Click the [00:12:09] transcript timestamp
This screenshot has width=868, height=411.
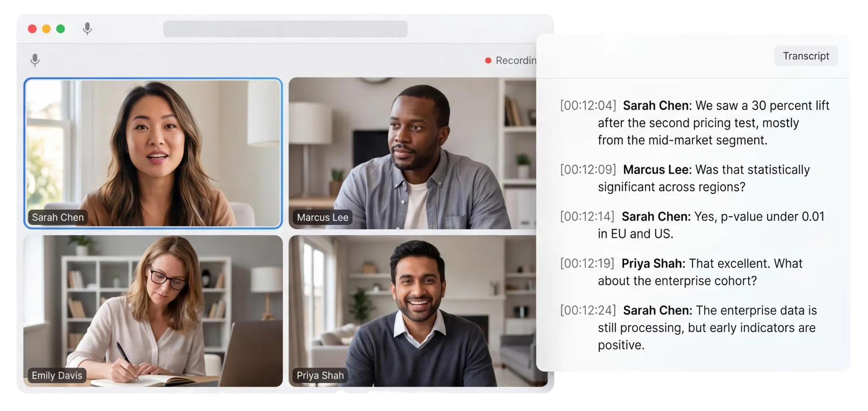[588, 170]
